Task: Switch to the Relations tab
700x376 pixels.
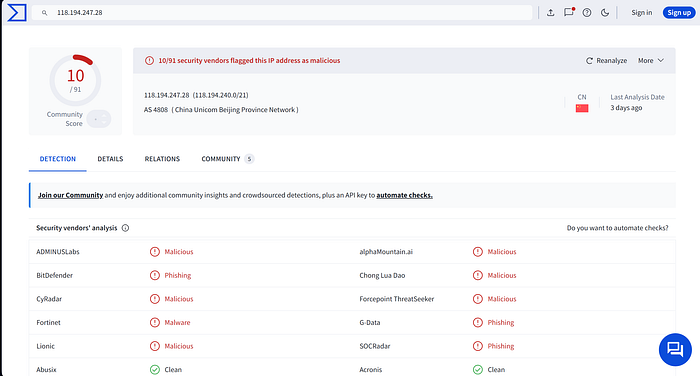Action: tap(162, 159)
